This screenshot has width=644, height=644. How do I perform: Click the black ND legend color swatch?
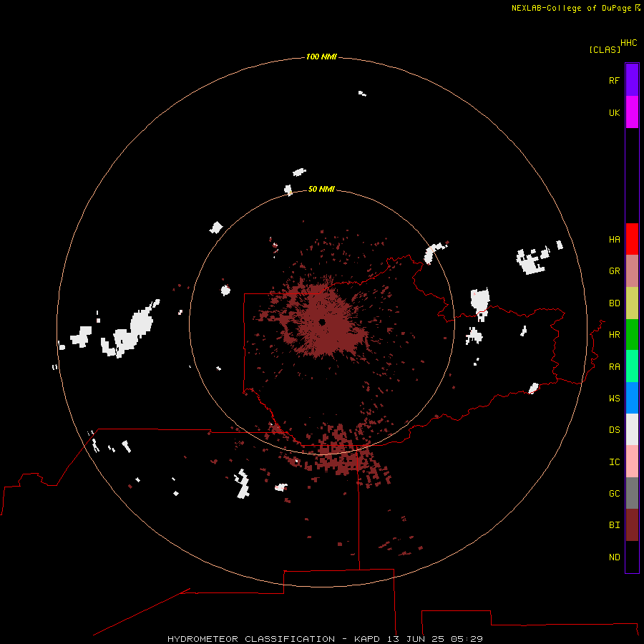(632, 557)
